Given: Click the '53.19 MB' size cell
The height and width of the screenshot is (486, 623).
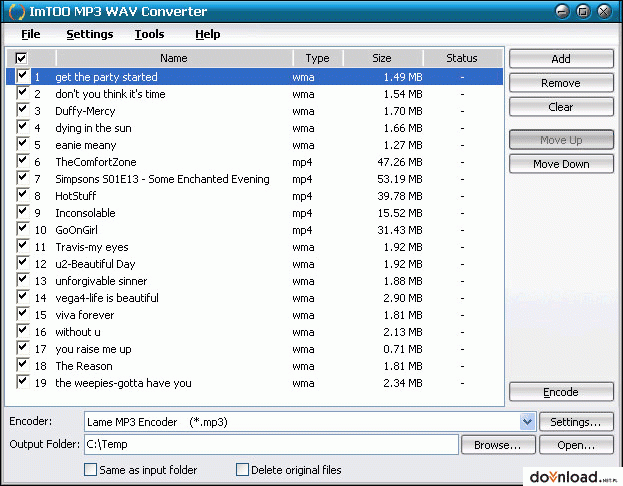Looking at the screenshot, I should point(400,179).
